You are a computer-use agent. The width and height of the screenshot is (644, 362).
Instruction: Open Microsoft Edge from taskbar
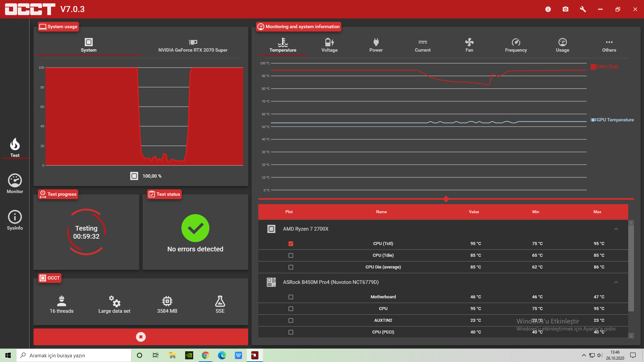[222, 355]
